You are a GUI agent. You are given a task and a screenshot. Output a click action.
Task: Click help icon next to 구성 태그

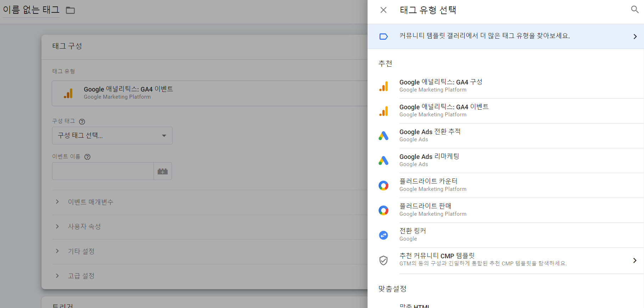(82, 122)
